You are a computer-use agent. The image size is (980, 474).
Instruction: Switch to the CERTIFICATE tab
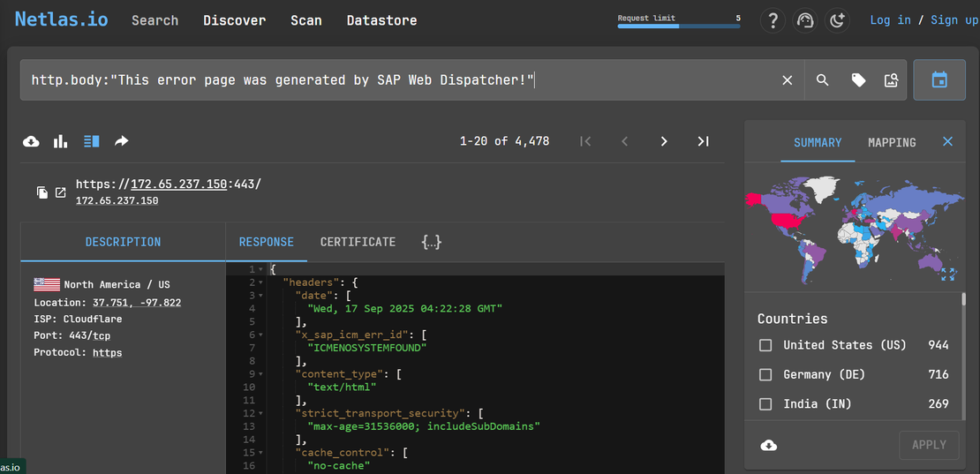point(358,242)
